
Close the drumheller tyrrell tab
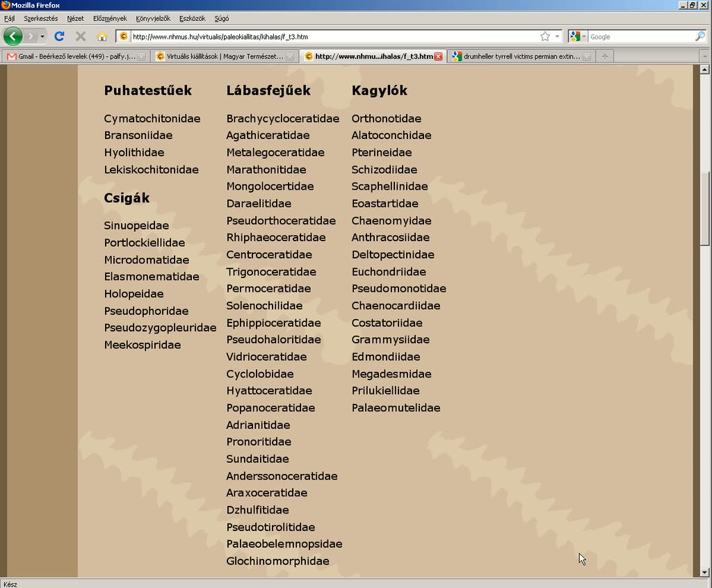[x=587, y=56]
